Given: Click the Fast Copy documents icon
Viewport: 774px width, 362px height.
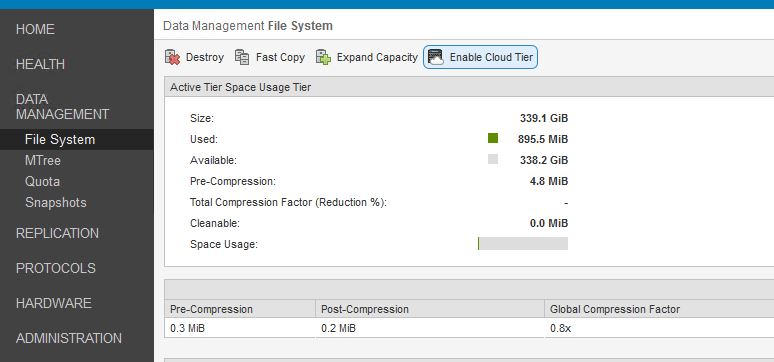Looking at the screenshot, I should pos(242,57).
